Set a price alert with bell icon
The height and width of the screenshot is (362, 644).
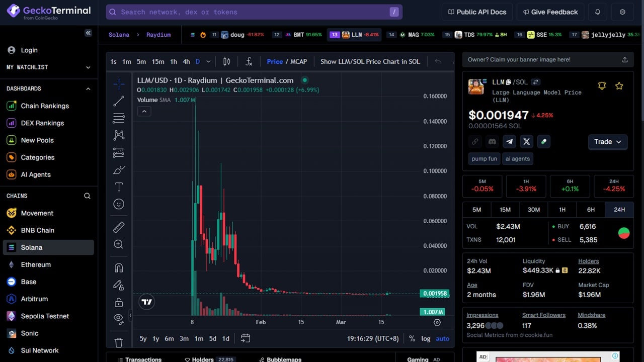[602, 86]
